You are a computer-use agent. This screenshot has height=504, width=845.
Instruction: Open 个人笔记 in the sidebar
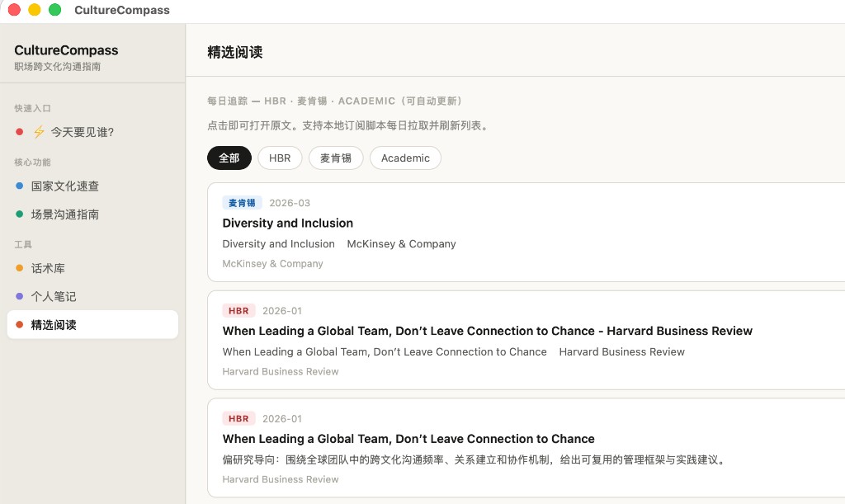(x=54, y=296)
